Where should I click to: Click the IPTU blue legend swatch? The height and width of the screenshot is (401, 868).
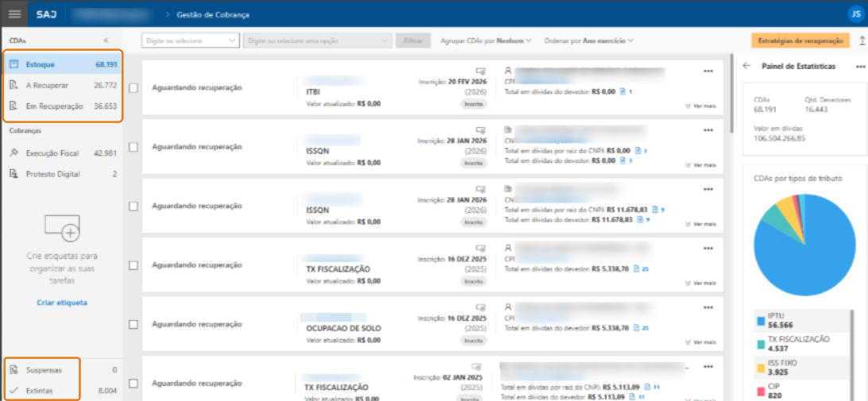click(x=761, y=320)
